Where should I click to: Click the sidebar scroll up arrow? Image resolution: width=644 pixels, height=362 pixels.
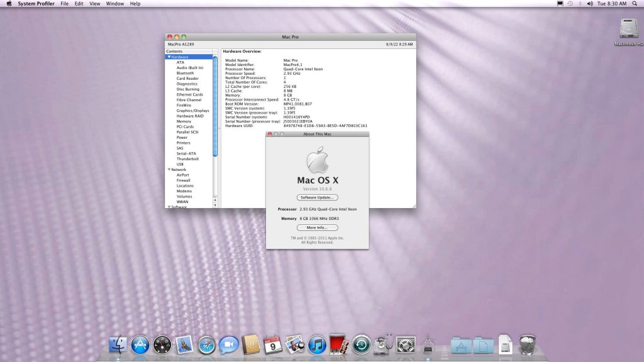pyautogui.click(x=215, y=200)
